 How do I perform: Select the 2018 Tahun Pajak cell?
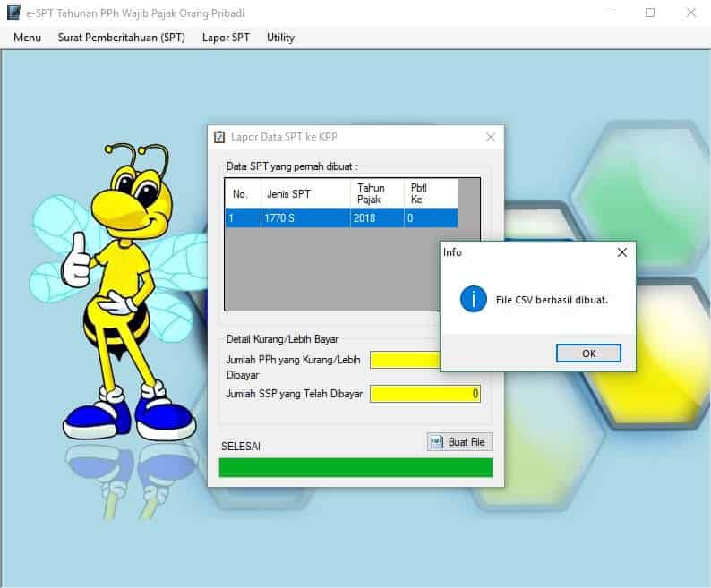(x=377, y=218)
